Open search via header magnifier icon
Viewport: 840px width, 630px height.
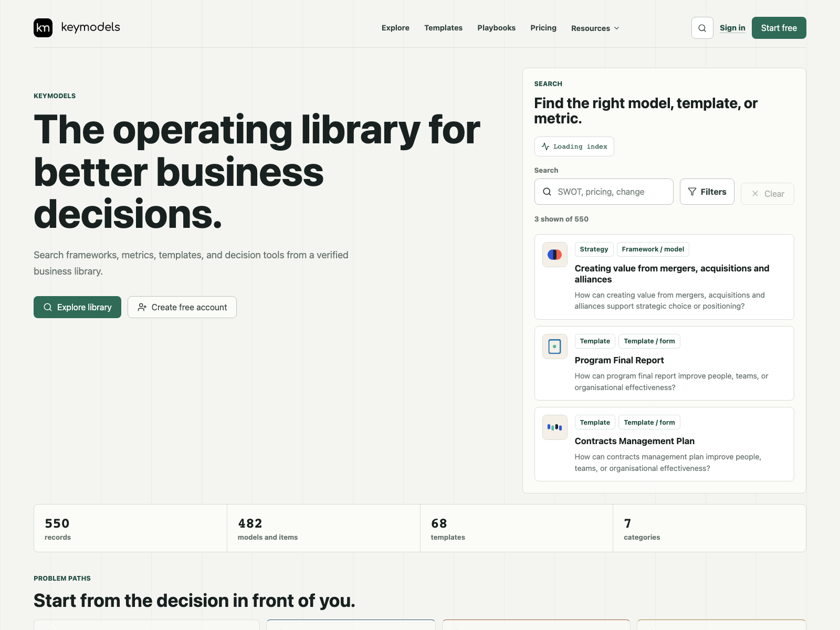(x=702, y=28)
